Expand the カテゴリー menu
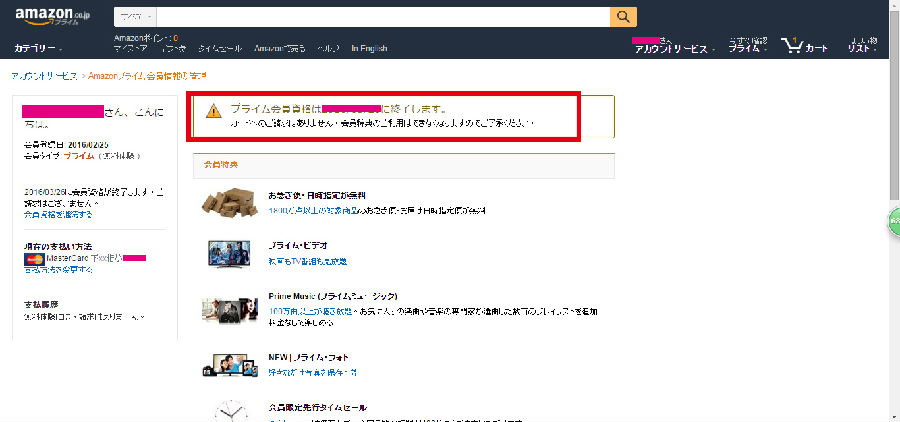 pos(38,49)
